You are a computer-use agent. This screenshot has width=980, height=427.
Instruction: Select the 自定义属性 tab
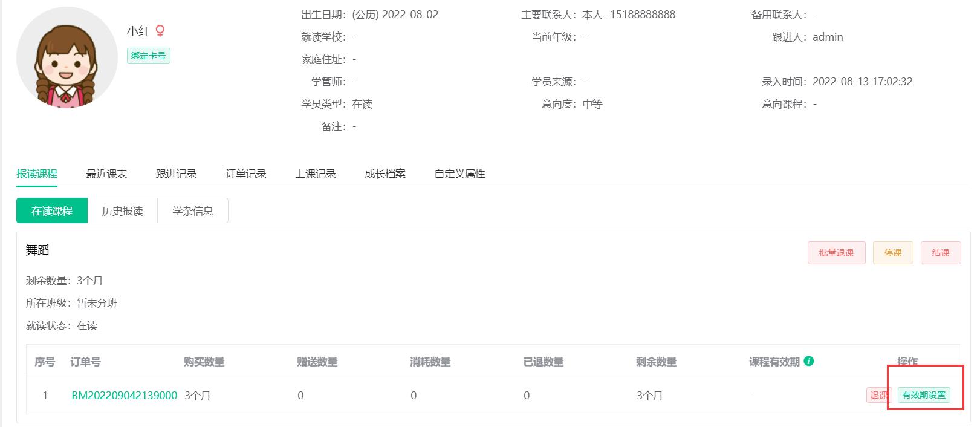click(x=459, y=174)
